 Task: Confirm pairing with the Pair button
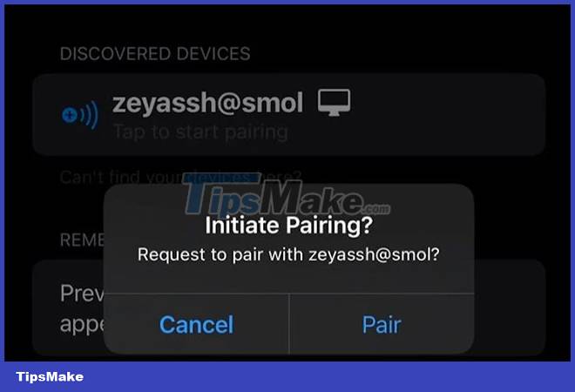click(x=382, y=324)
